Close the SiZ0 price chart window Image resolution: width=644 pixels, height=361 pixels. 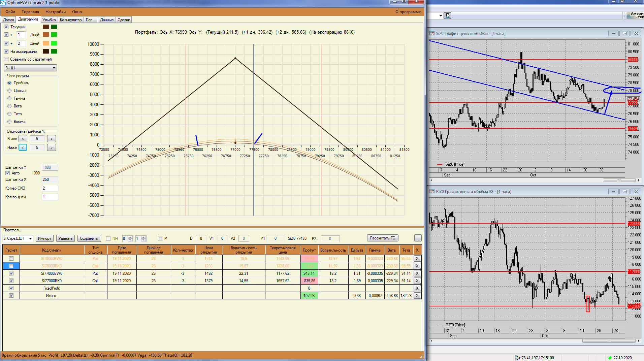636,34
